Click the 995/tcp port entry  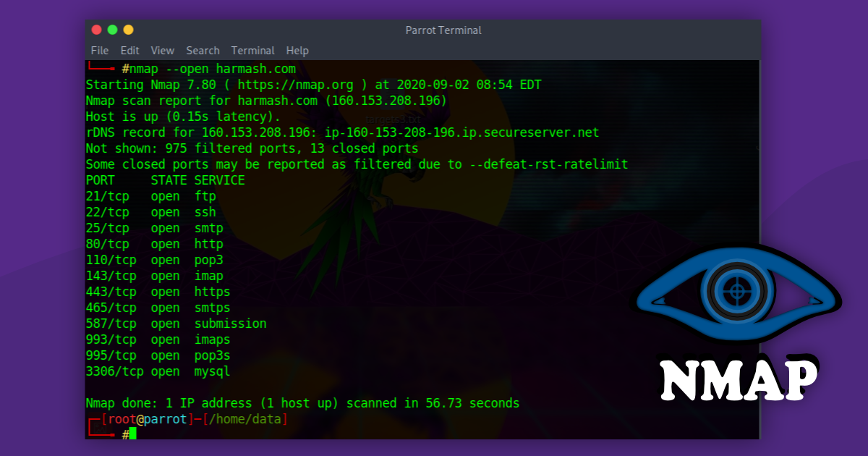111,355
